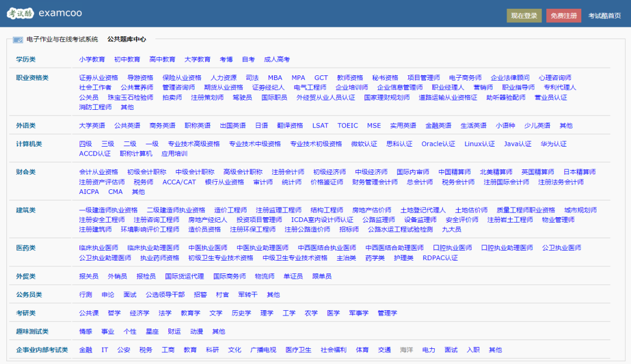Open the IT link

(105, 350)
